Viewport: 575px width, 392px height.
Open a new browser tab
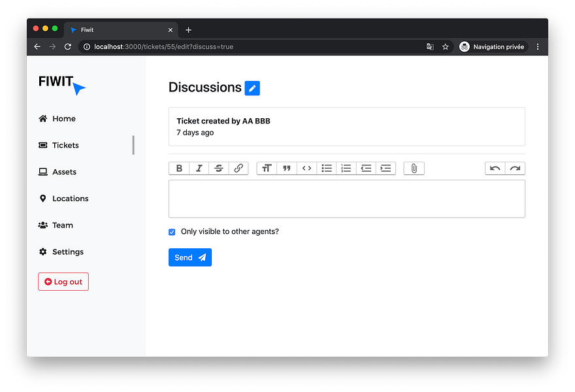(188, 30)
